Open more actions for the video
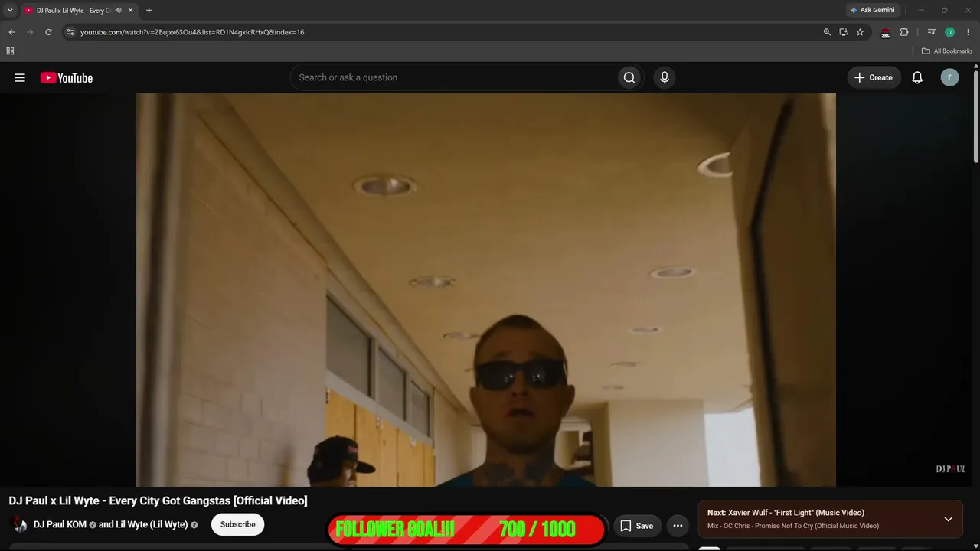 point(678,526)
